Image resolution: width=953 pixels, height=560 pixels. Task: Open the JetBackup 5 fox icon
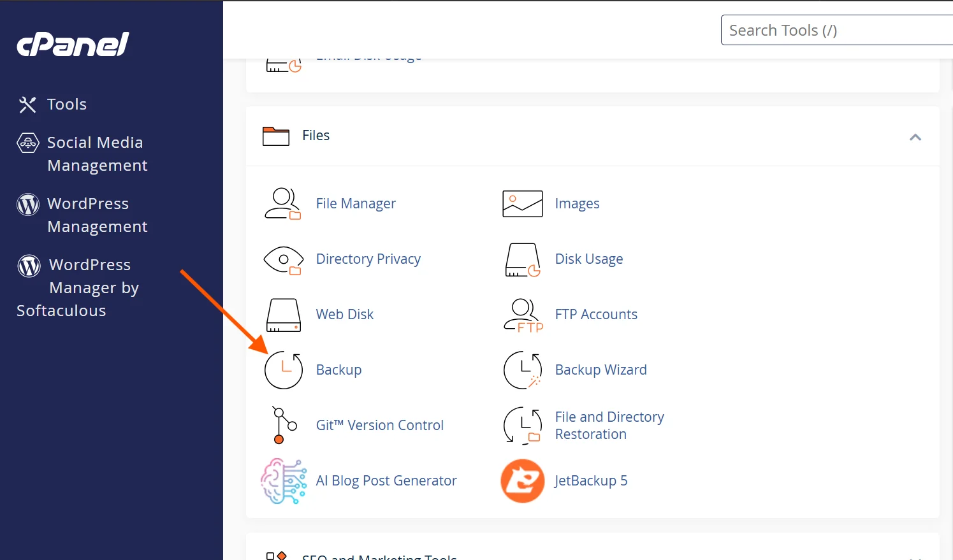521,481
